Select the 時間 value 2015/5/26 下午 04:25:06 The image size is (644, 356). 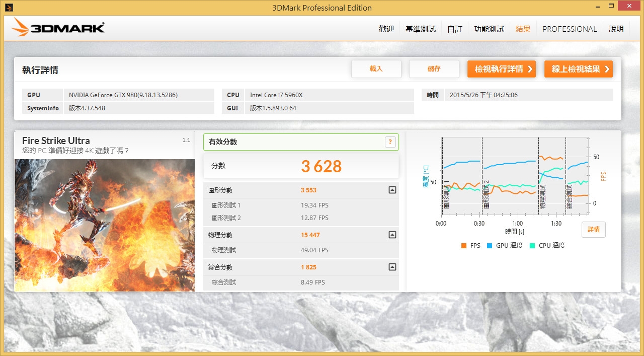(484, 95)
